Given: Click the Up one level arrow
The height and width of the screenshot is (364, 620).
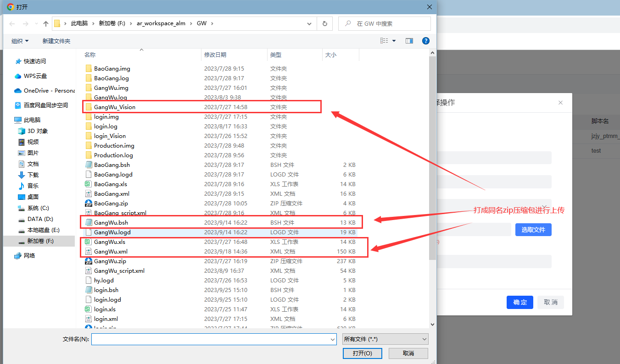Looking at the screenshot, I should (x=46, y=24).
